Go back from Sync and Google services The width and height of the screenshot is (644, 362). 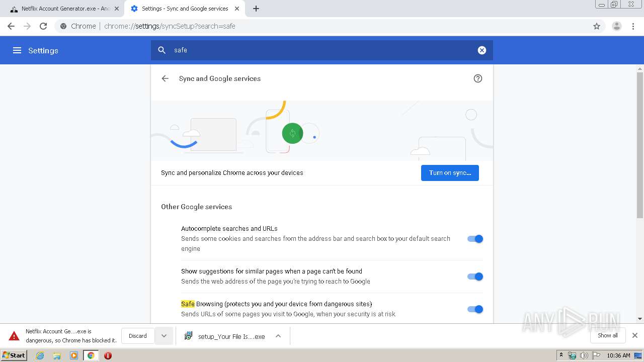(x=165, y=78)
